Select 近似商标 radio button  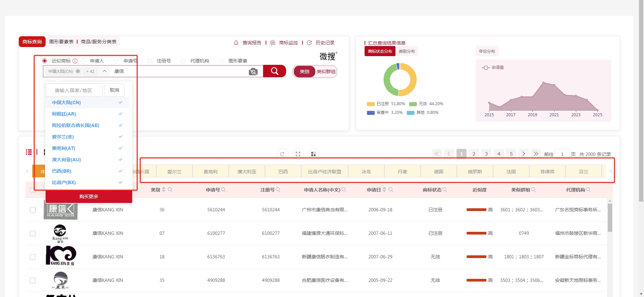pos(45,61)
